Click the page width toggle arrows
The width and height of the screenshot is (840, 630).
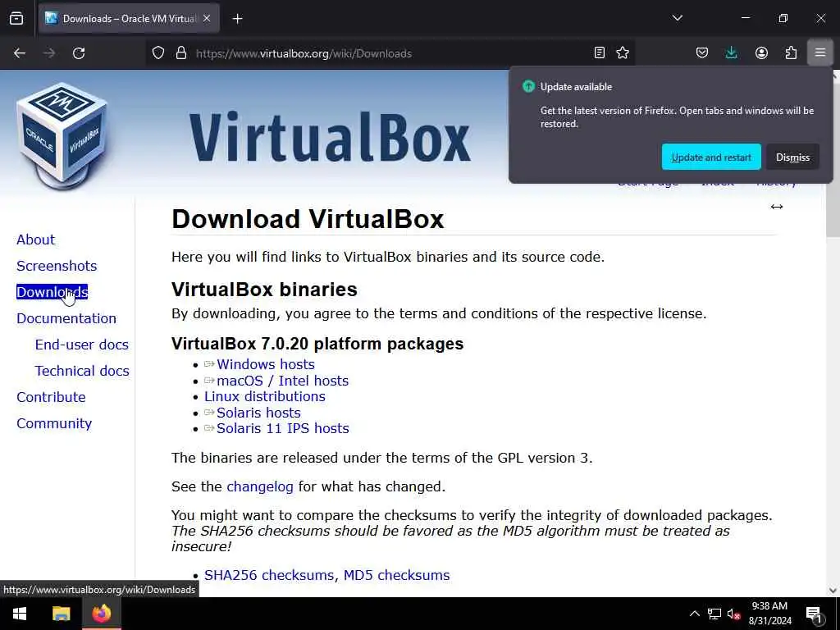pyautogui.click(x=776, y=207)
